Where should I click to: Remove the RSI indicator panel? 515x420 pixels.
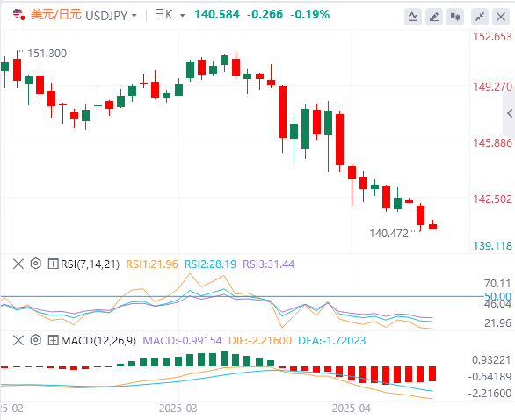(18, 264)
